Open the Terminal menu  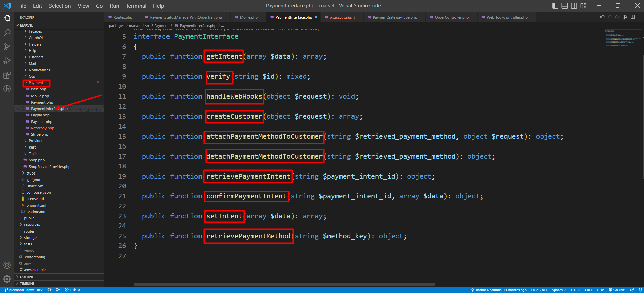click(x=136, y=6)
